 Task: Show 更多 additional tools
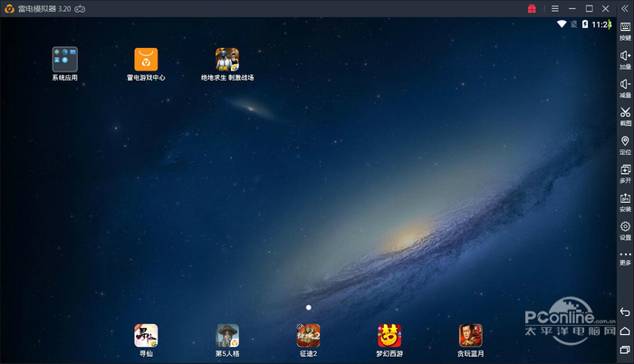(625, 258)
